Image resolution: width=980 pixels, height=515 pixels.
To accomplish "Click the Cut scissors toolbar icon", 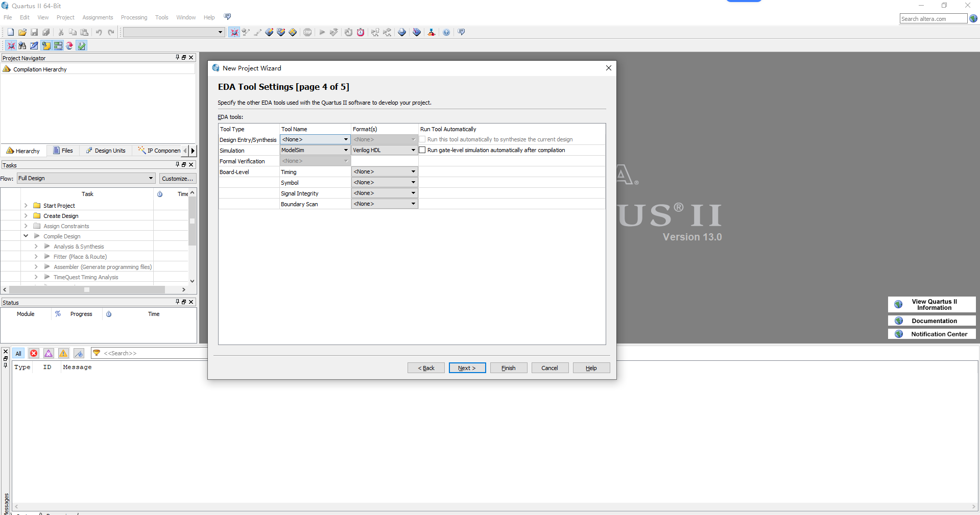I will pos(61,32).
